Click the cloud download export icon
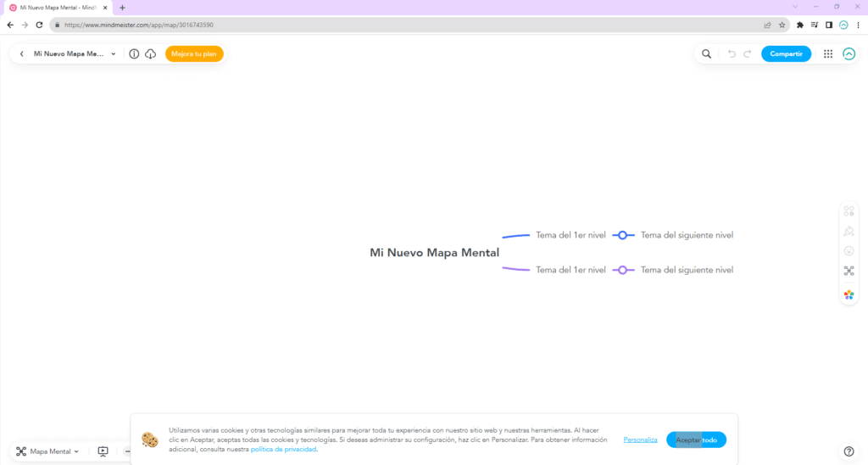 point(151,54)
